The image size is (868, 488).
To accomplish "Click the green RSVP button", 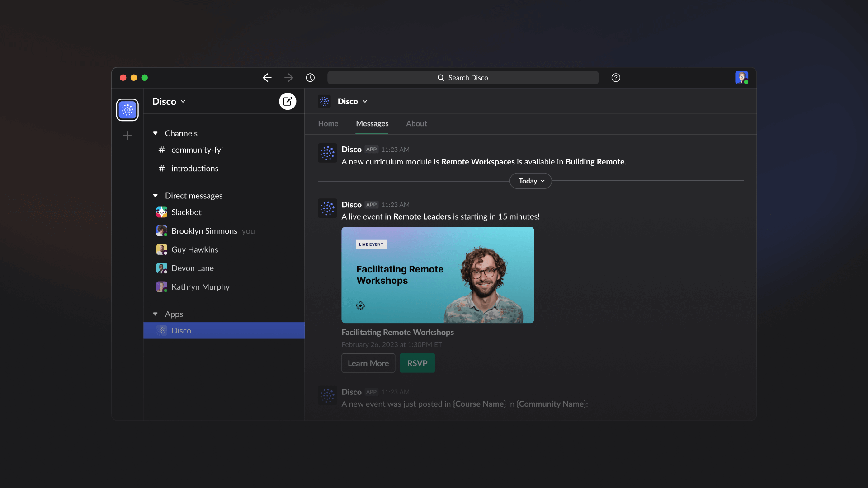I will click(417, 363).
